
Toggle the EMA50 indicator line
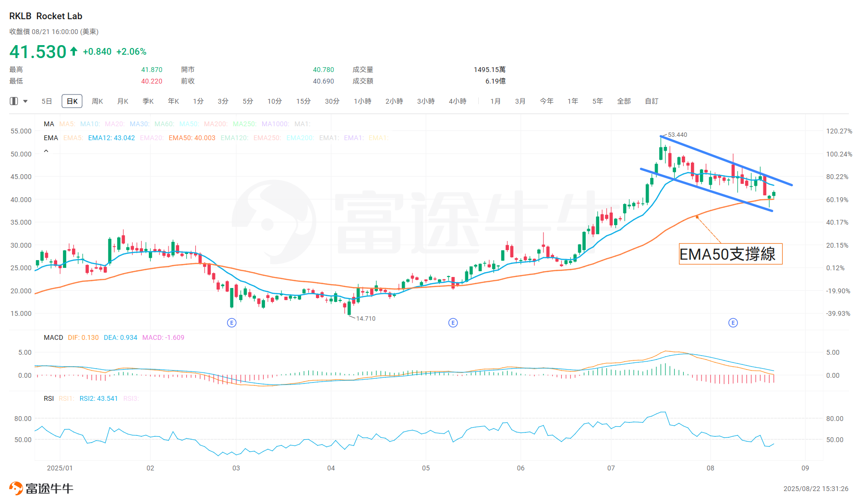point(192,138)
